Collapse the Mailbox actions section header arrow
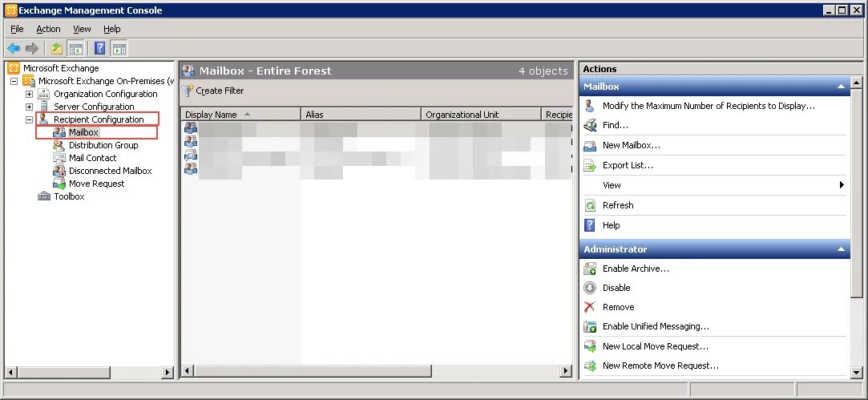 pyautogui.click(x=841, y=87)
